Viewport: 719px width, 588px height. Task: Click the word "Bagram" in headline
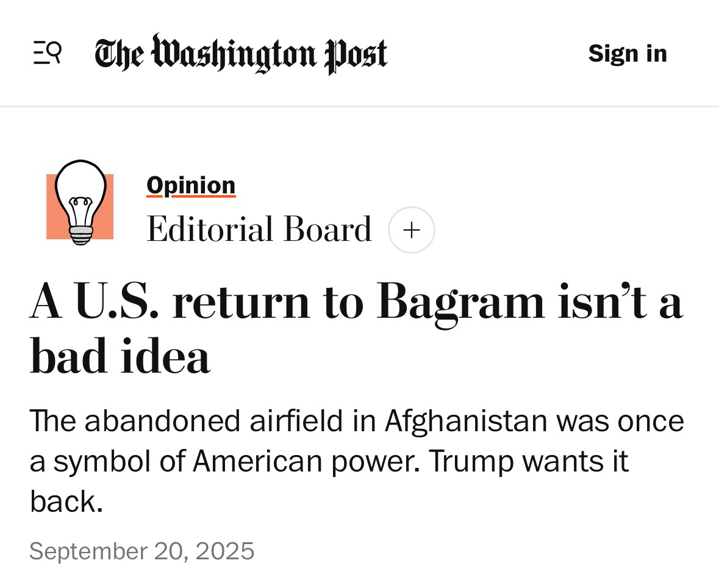pos(460,302)
